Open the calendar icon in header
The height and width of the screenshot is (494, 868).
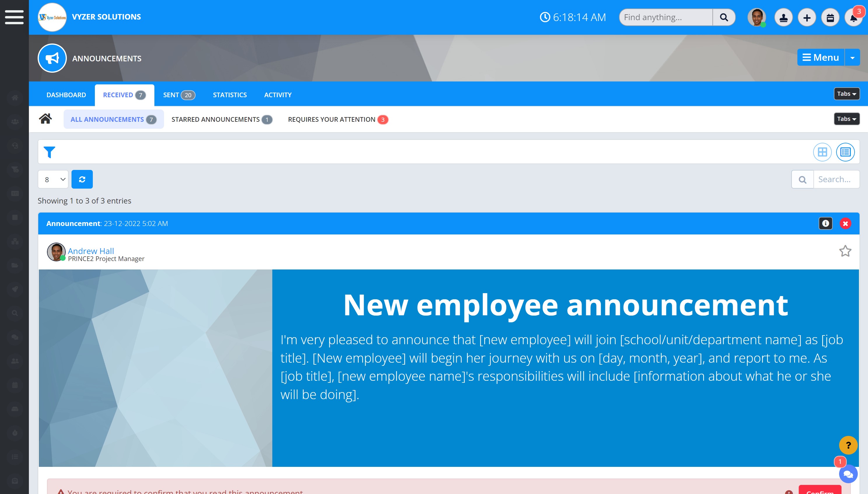click(830, 18)
